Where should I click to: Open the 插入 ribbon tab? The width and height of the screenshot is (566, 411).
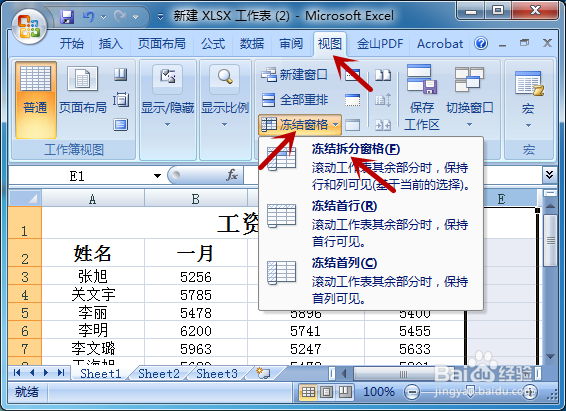click(x=111, y=44)
